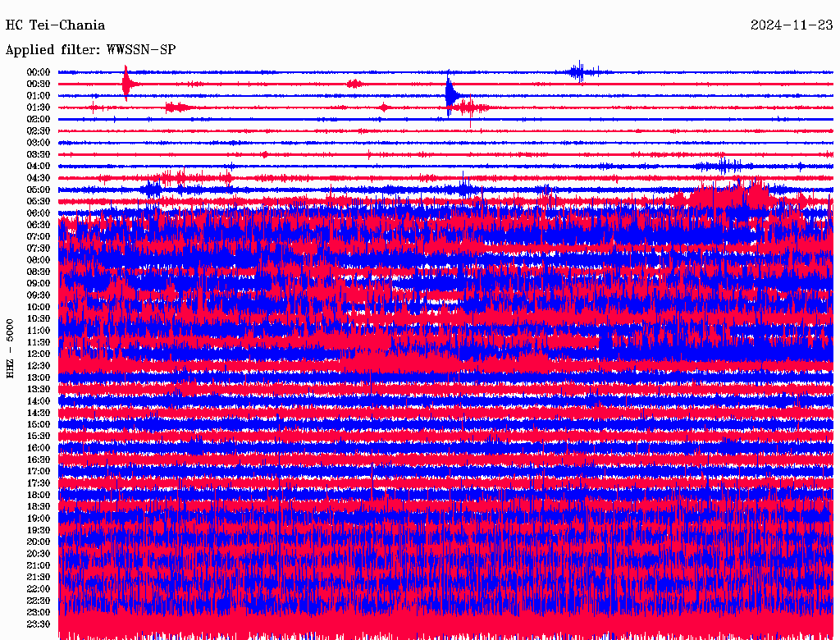Select the 00:00 time label
This screenshot has width=840, height=640.
tap(39, 72)
